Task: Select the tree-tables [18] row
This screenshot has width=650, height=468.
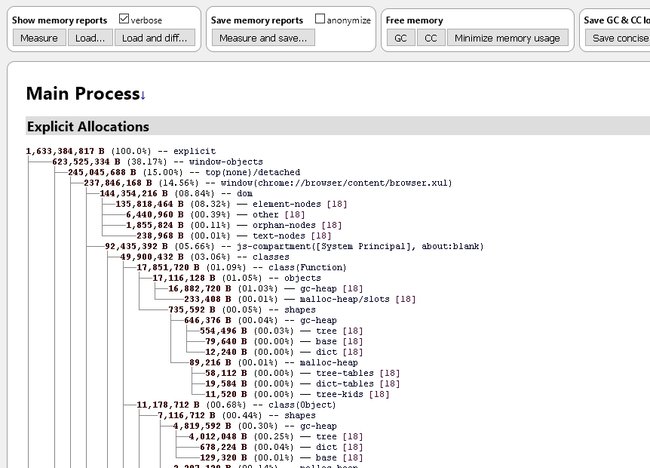Action: (x=303, y=373)
